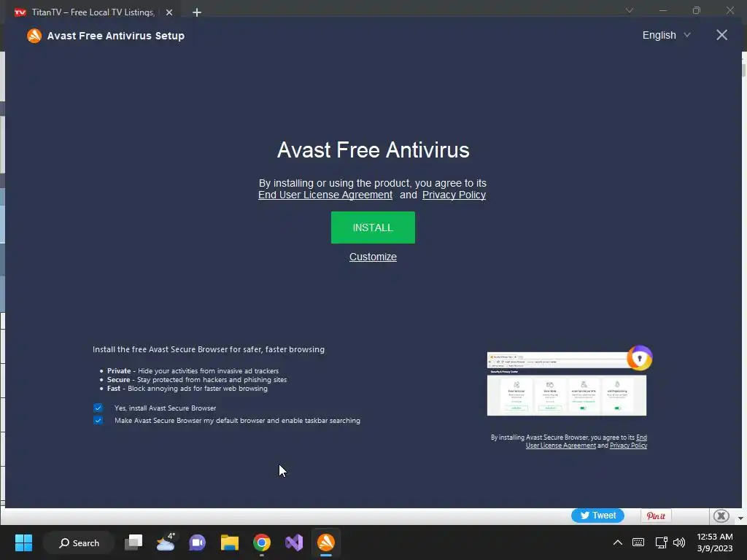747x560 pixels.
Task: Uncheck Yes, install Avast Secure Browser
Action: pos(98,408)
